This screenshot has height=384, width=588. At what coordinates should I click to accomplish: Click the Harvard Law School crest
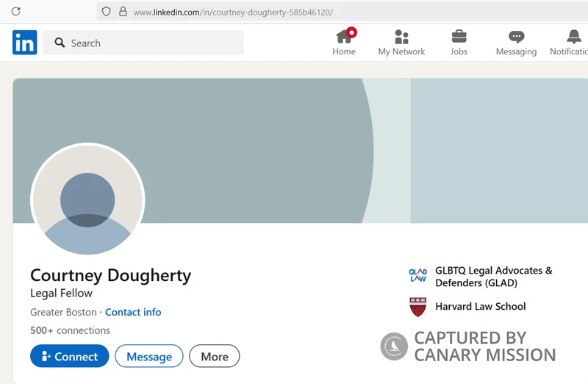pos(417,307)
